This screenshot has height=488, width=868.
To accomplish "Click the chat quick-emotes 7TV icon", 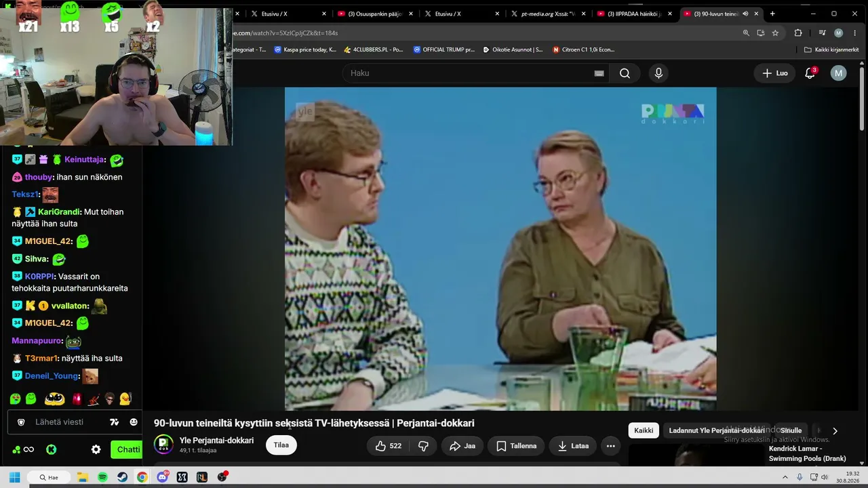I will pos(114,422).
